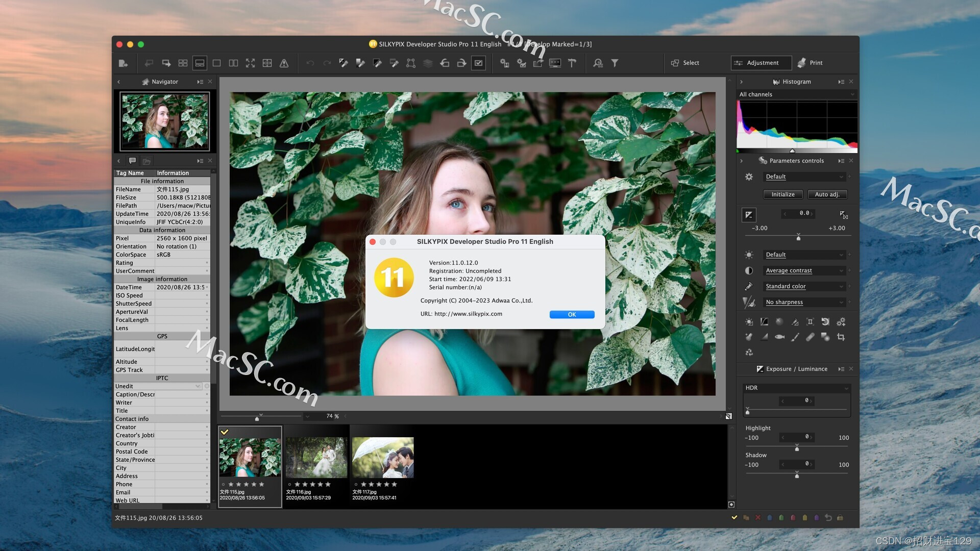Screen dimensions: 980x551
Task: Rotate image left ninety degrees
Action: click(x=445, y=63)
